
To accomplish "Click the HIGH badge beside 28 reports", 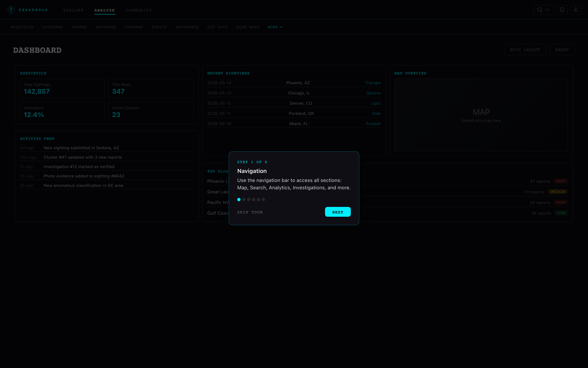I will pos(561,202).
